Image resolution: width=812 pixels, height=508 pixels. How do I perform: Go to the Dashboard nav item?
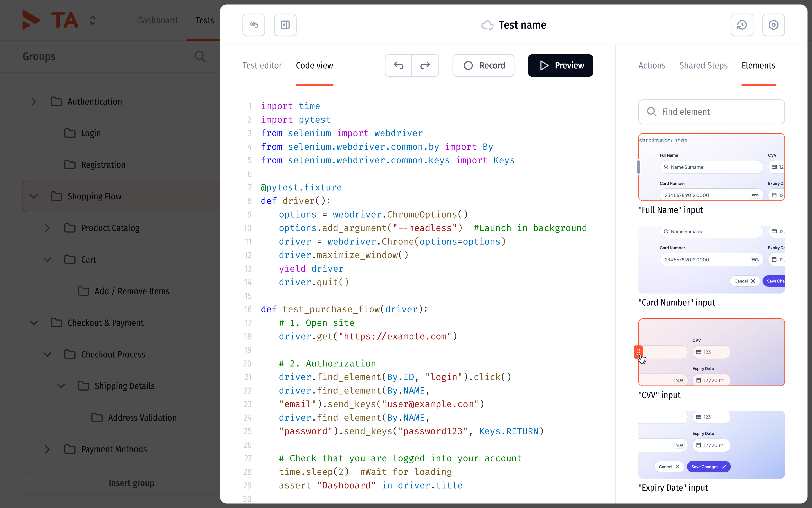click(157, 20)
